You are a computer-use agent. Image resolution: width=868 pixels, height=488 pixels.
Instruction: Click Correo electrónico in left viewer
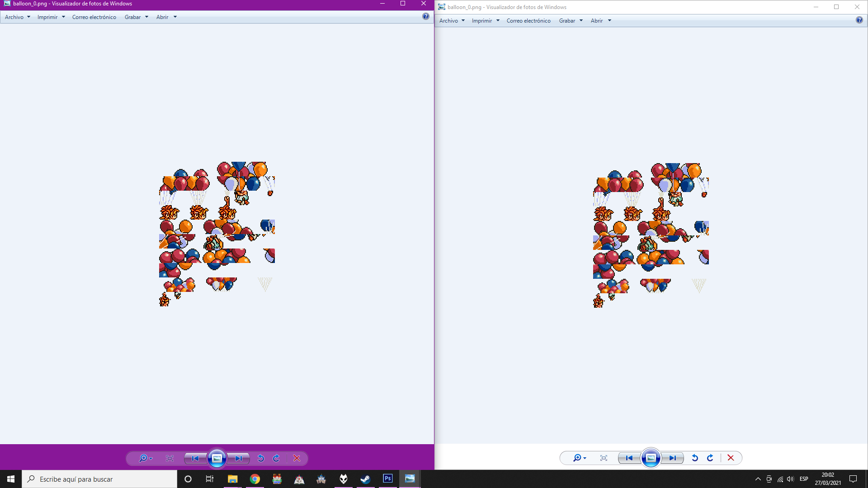pyautogui.click(x=94, y=17)
